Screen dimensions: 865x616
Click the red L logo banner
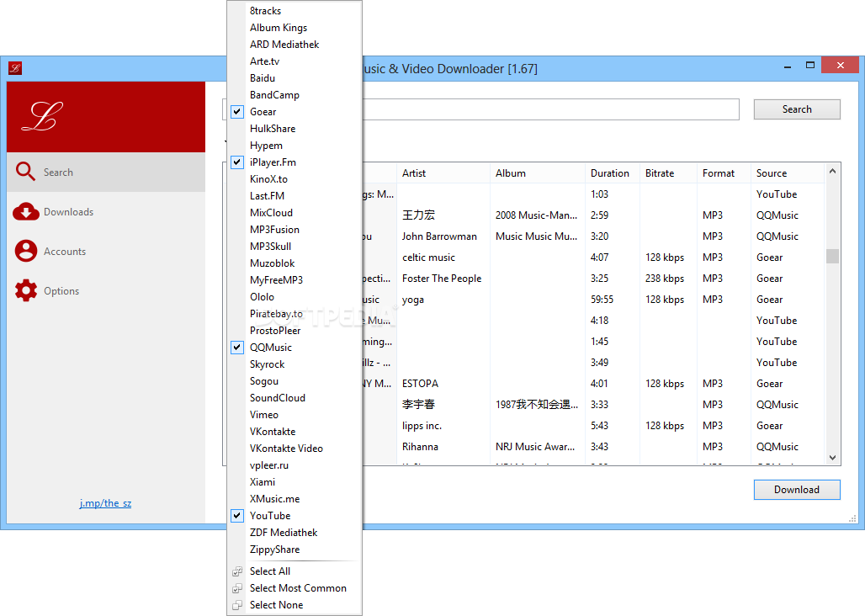tap(106, 117)
